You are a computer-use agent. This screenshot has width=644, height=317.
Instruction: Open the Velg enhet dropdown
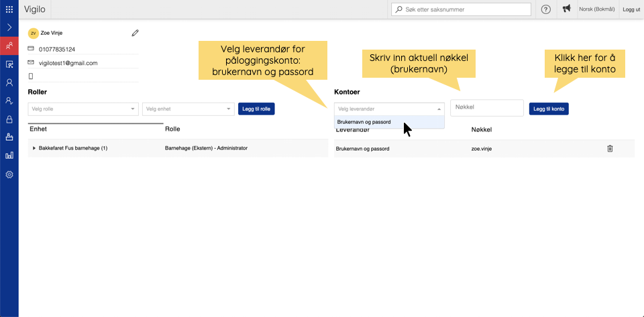pyautogui.click(x=189, y=109)
